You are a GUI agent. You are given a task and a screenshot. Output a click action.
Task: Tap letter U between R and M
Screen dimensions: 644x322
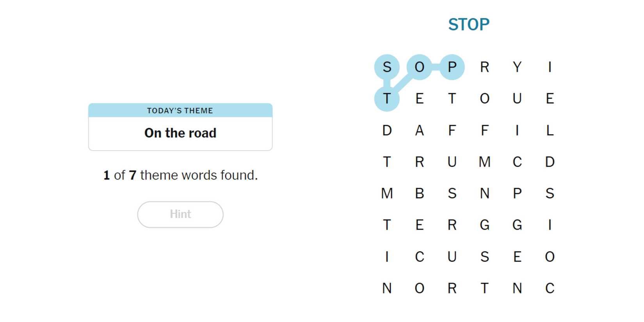tap(452, 162)
